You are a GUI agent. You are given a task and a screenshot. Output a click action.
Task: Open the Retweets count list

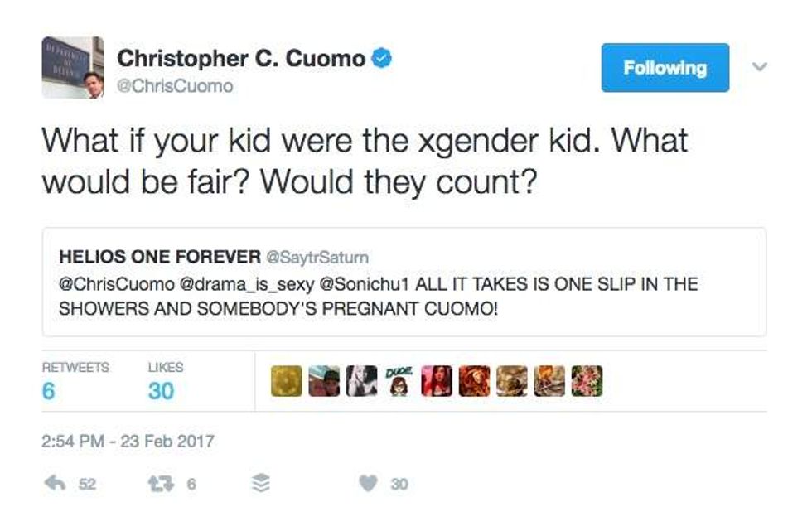(75, 381)
